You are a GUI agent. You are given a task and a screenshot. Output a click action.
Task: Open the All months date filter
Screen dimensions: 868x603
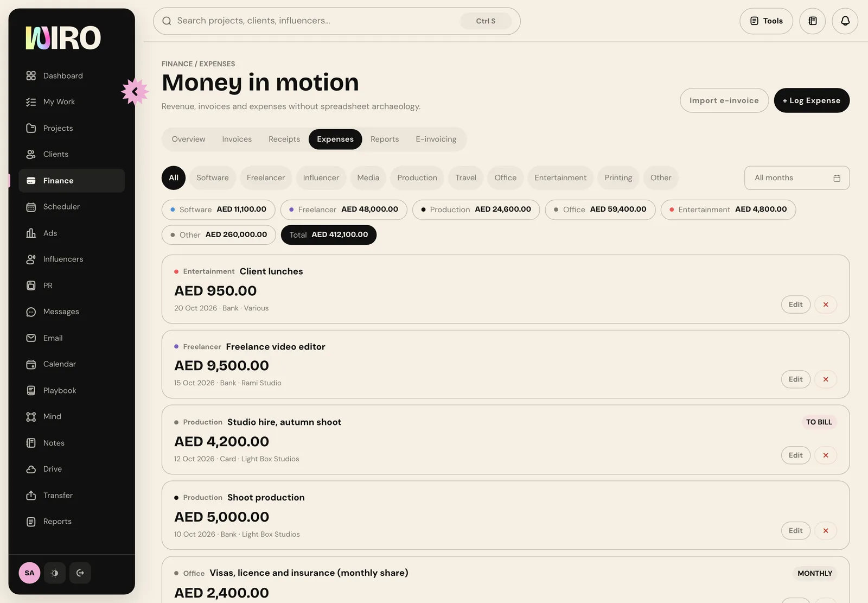tap(797, 178)
